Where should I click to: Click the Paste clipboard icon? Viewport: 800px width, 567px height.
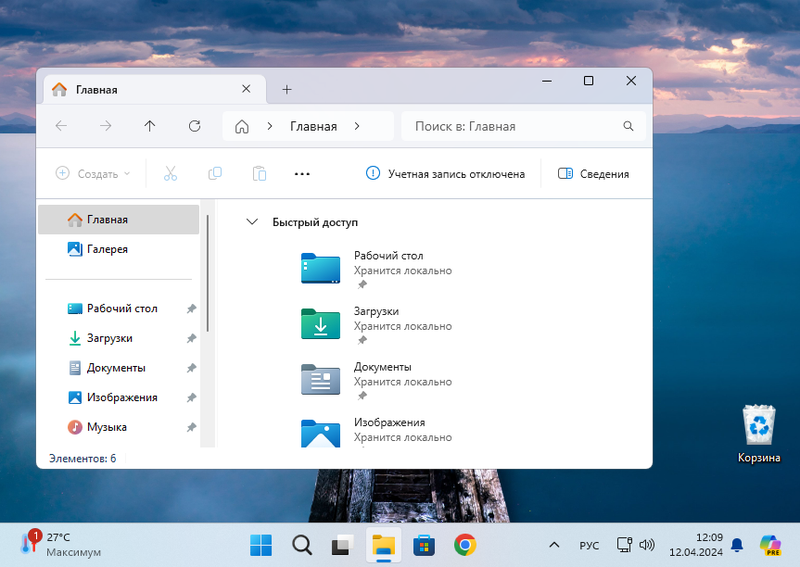pyautogui.click(x=259, y=174)
